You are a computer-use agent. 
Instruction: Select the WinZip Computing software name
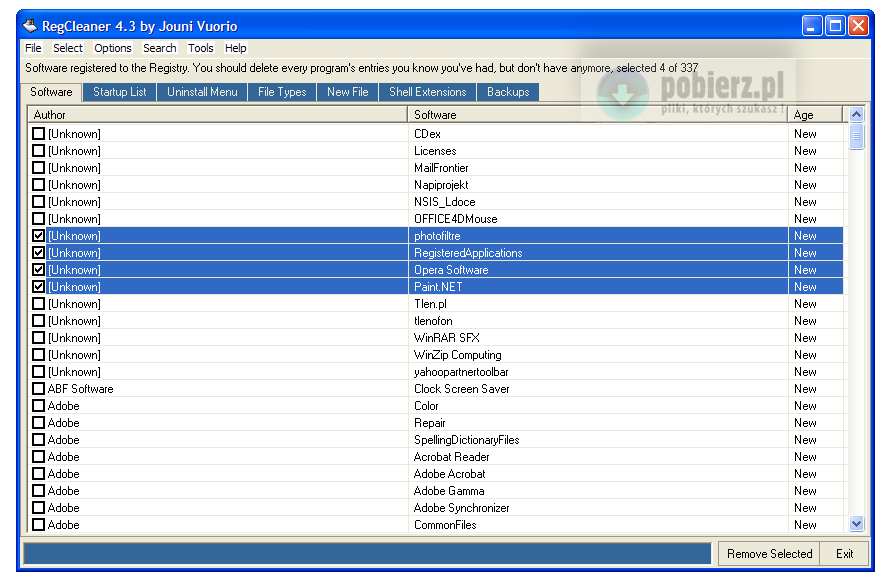click(x=457, y=354)
